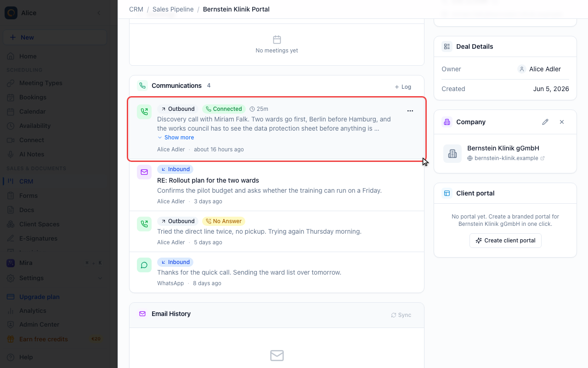The height and width of the screenshot is (368, 588).
Task: Click the No Answer status badge
Action: 224,221
